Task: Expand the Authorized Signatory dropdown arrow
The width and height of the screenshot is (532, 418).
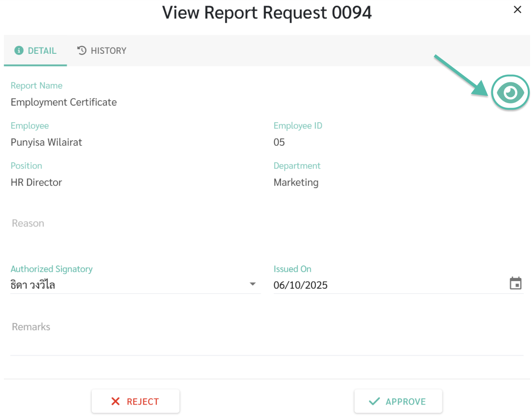Action: click(253, 284)
